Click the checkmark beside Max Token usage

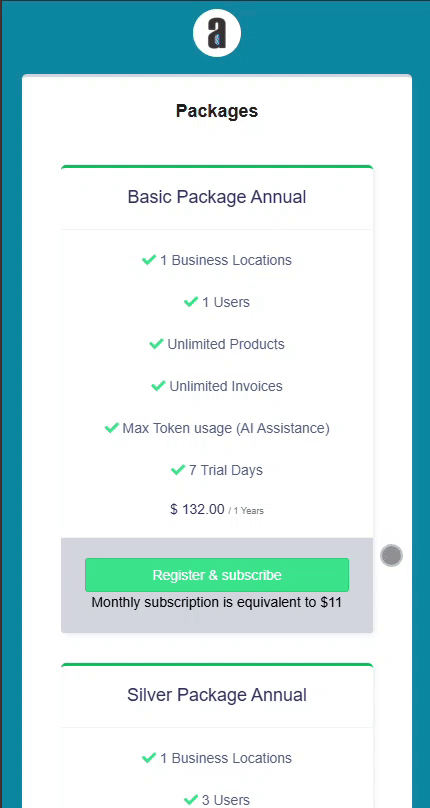111,428
